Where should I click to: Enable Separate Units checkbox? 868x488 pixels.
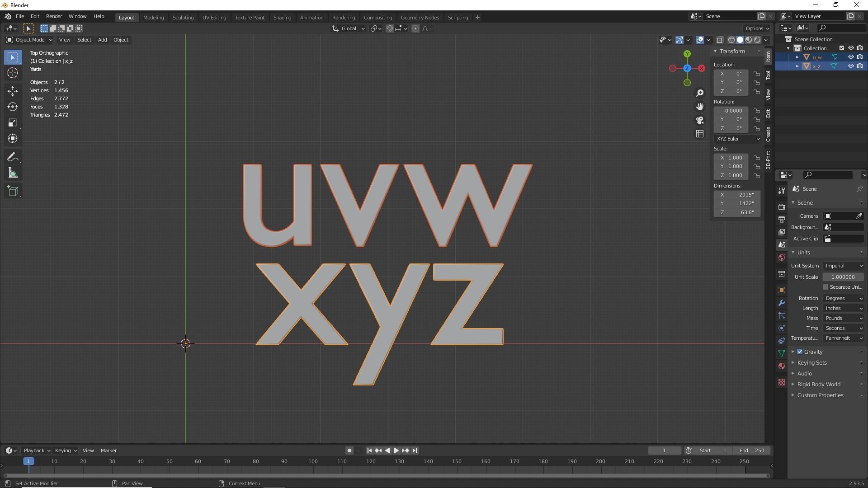[826, 287]
